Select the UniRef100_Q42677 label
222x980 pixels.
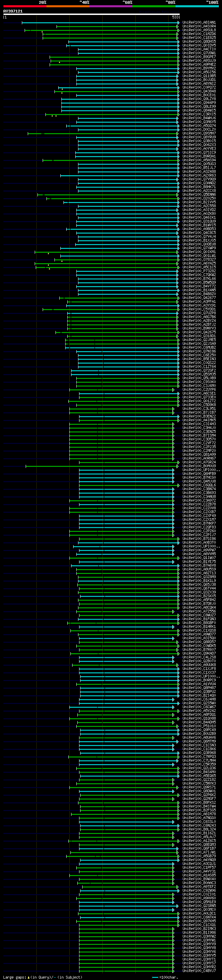[x=199, y=298]
